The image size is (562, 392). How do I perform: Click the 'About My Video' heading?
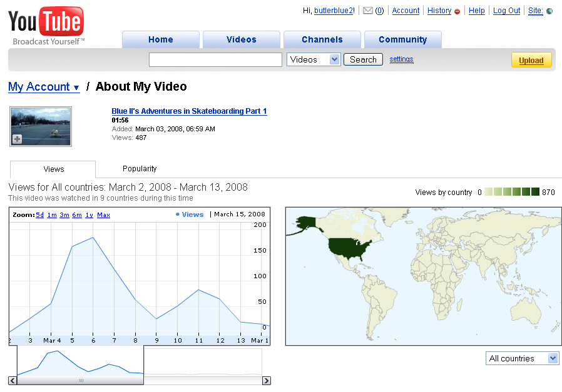[141, 87]
